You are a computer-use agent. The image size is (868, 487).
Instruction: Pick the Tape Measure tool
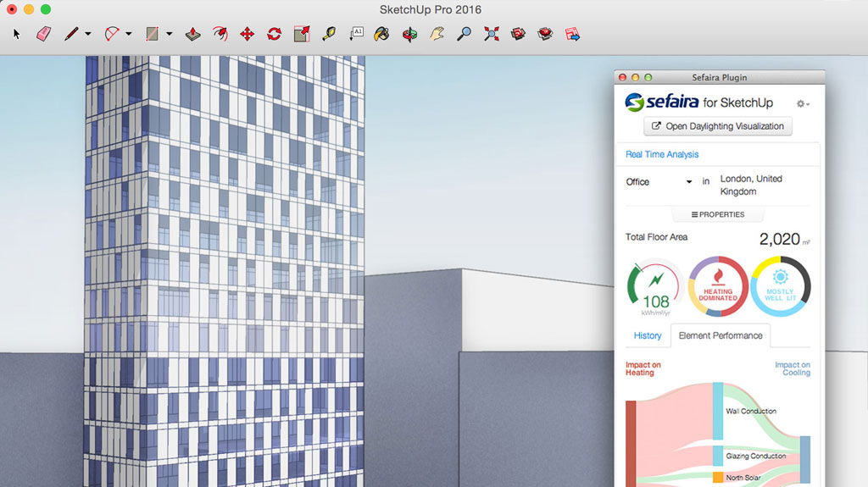pyautogui.click(x=329, y=35)
